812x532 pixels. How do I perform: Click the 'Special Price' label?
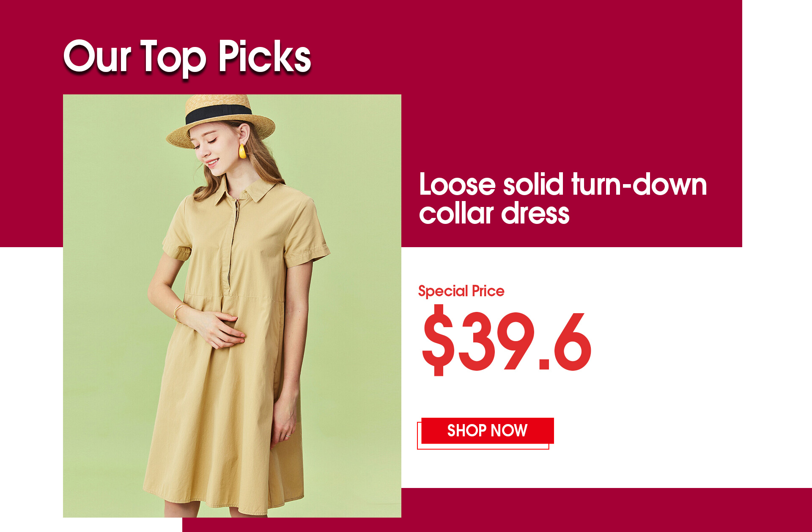tap(461, 292)
